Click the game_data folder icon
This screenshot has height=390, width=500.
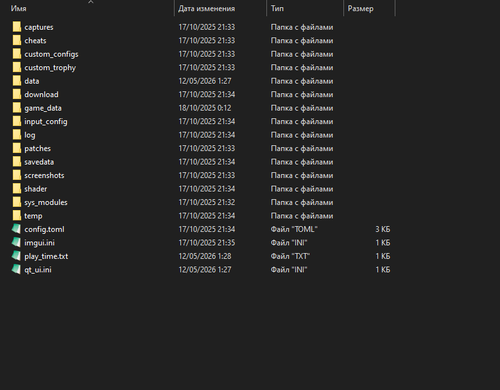(17, 108)
